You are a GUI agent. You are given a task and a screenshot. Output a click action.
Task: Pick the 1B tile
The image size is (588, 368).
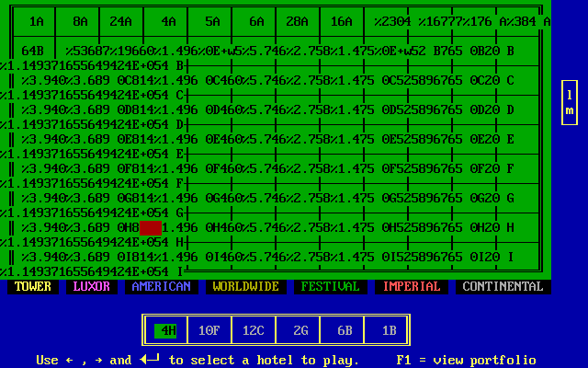[x=388, y=330]
